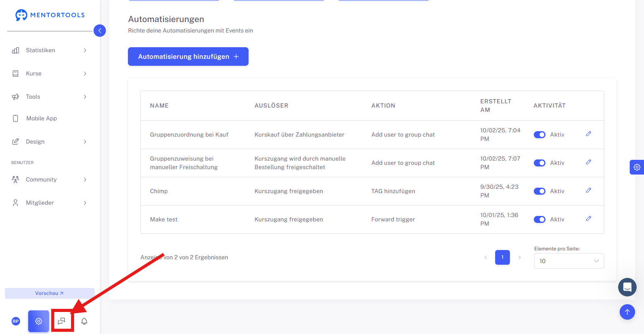Click the Mentortools logo
This screenshot has width=644, height=334.
click(50, 15)
